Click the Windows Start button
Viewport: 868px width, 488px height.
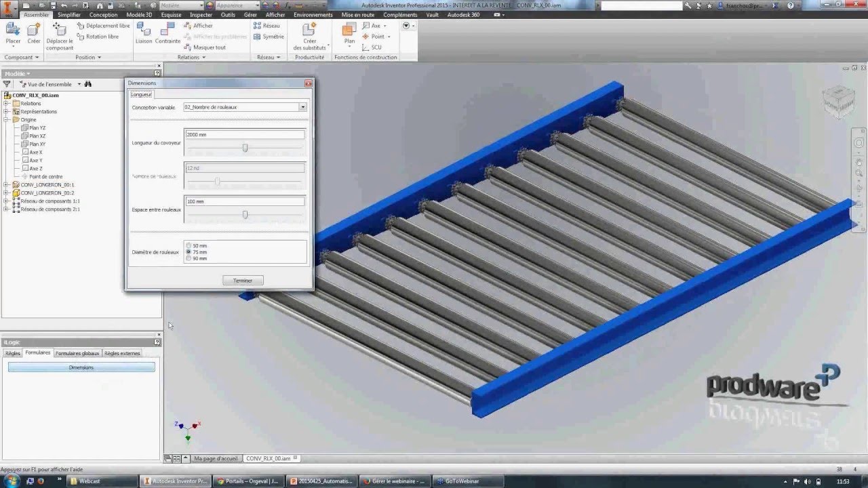coord(12,481)
